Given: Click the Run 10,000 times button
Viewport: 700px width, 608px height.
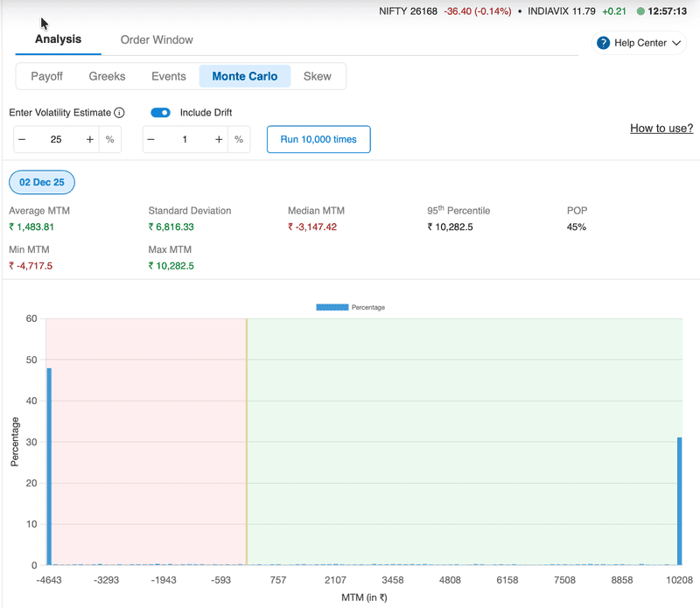Looking at the screenshot, I should click(x=318, y=138).
